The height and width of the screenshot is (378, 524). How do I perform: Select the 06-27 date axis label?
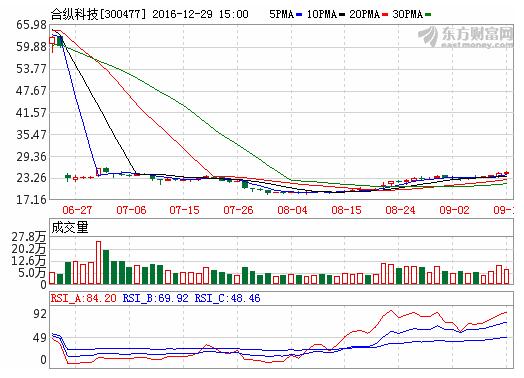(x=77, y=210)
